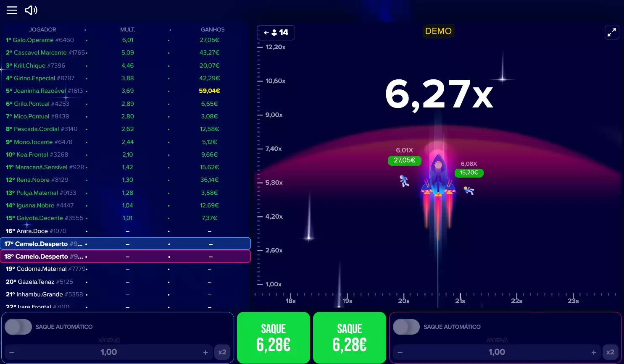
Task: Double the right bet with x2
Action: point(611,352)
